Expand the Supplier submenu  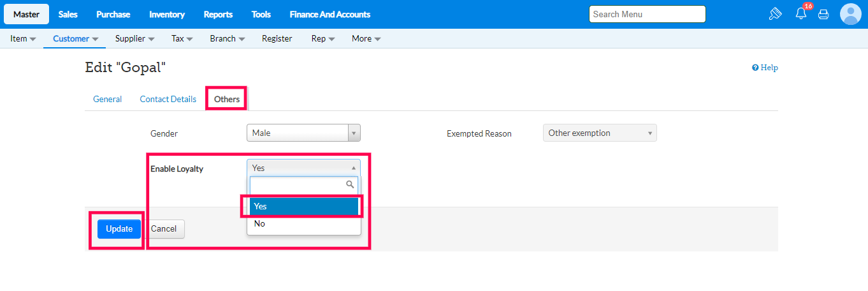pos(134,38)
